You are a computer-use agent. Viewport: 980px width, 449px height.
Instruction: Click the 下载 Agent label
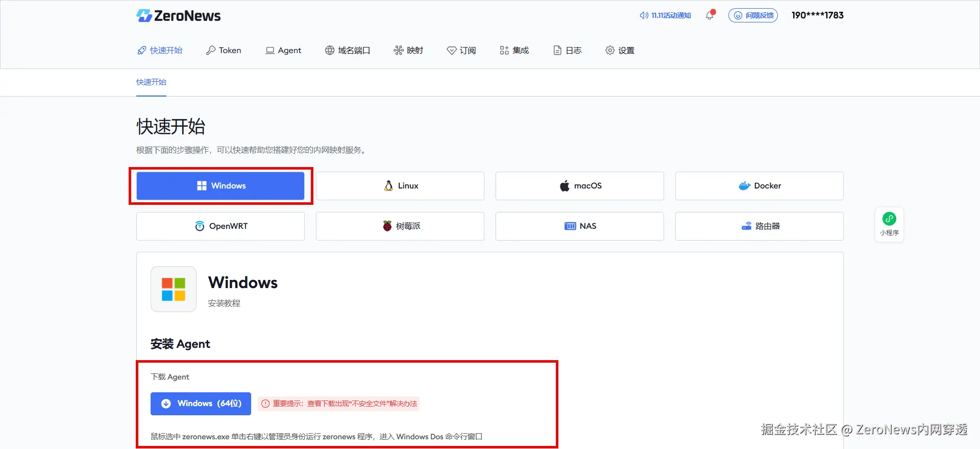[x=170, y=377]
